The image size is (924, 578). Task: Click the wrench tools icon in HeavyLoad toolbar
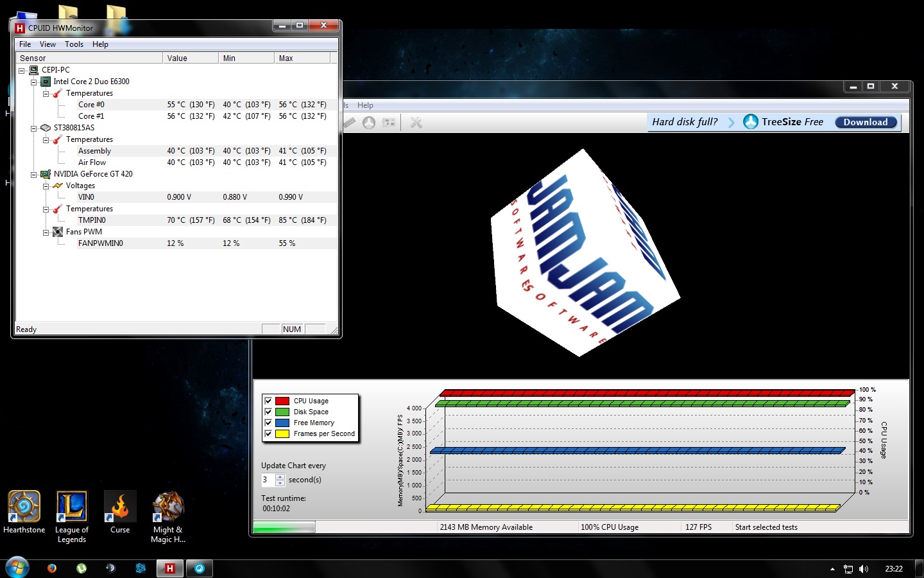[x=416, y=123]
